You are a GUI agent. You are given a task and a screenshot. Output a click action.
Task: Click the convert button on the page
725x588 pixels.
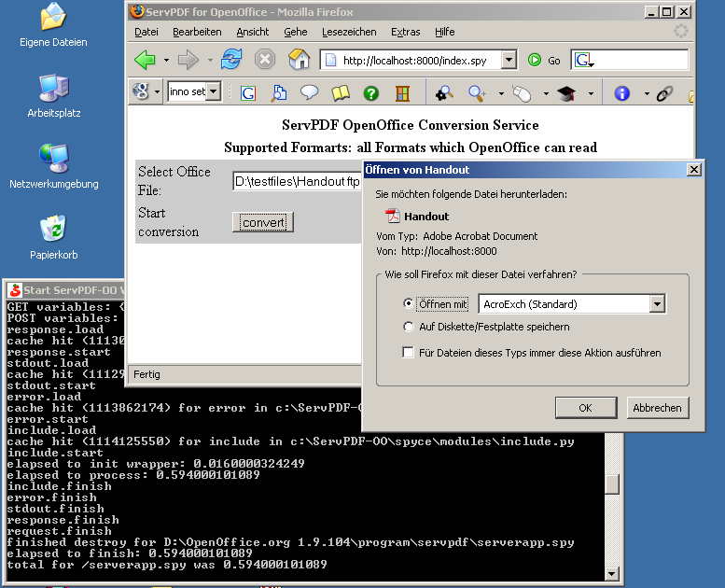(x=263, y=222)
